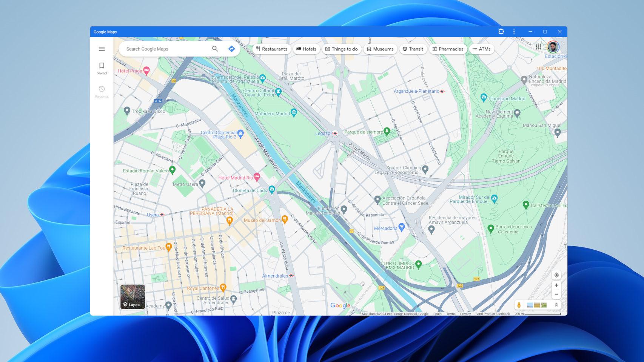Image resolution: width=644 pixels, height=362 pixels.
Task: Select the Royal Cantonés pin
Action: click(223, 288)
